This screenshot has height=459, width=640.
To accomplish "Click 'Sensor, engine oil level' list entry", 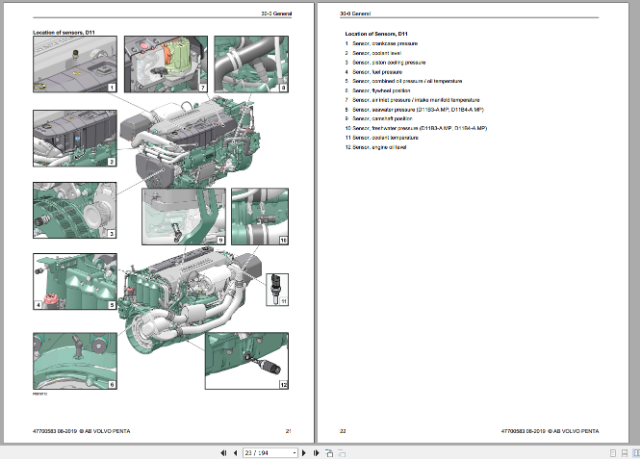I will 379,147.
